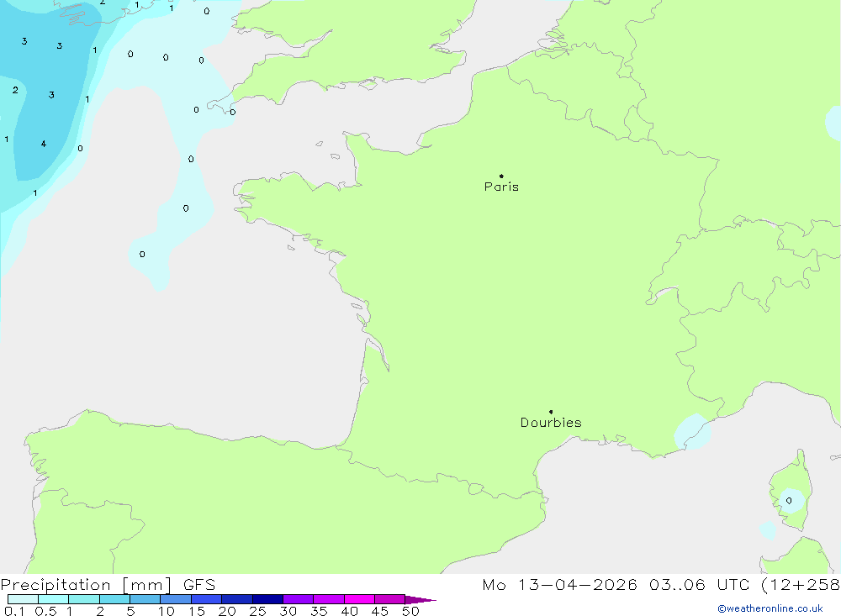Click the 0.1–0.5 mm legend swatch

pos(23,599)
